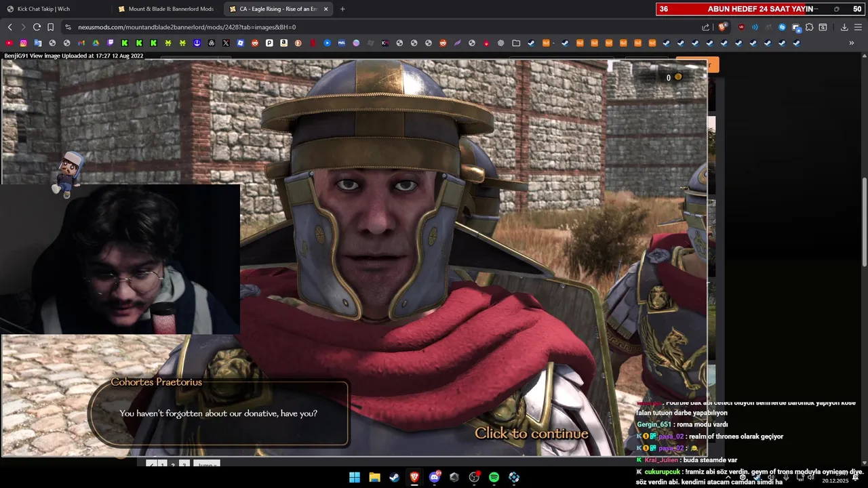Click the 'ABUN HEDEF 24 SAAT YAYIN' overlay banner
868x488 pixels.
coord(760,9)
